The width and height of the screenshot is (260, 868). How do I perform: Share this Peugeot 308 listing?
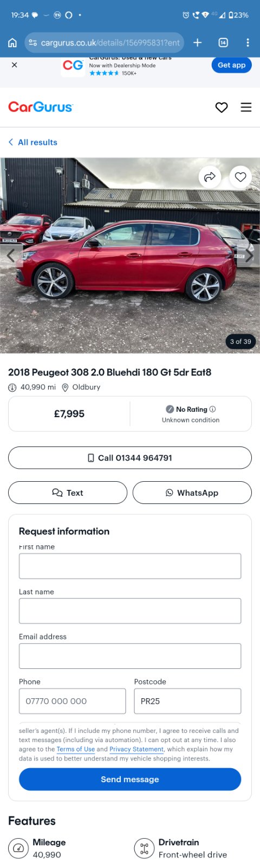[x=210, y=177]
